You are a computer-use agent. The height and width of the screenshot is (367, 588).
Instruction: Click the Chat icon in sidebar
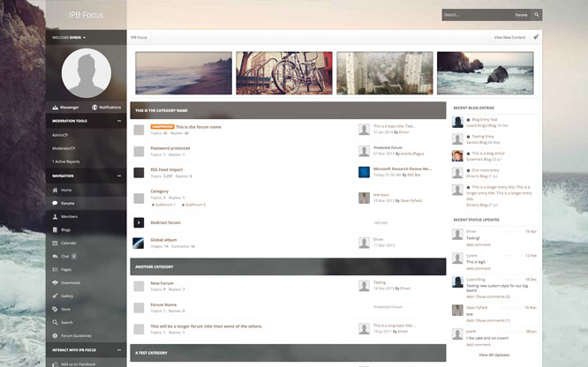pyautogui.click(x=55, y=257)
